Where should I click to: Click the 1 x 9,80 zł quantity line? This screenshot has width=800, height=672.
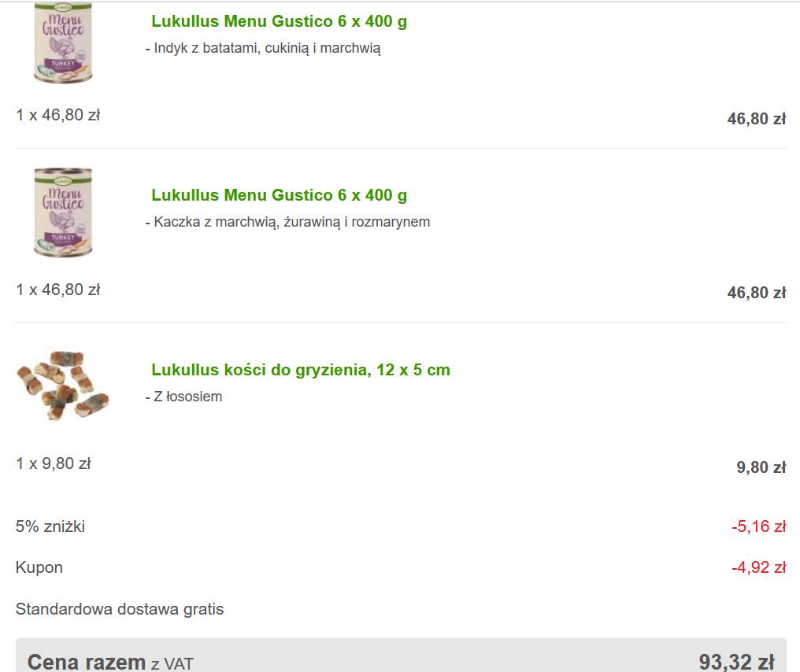tap(54, 463)
